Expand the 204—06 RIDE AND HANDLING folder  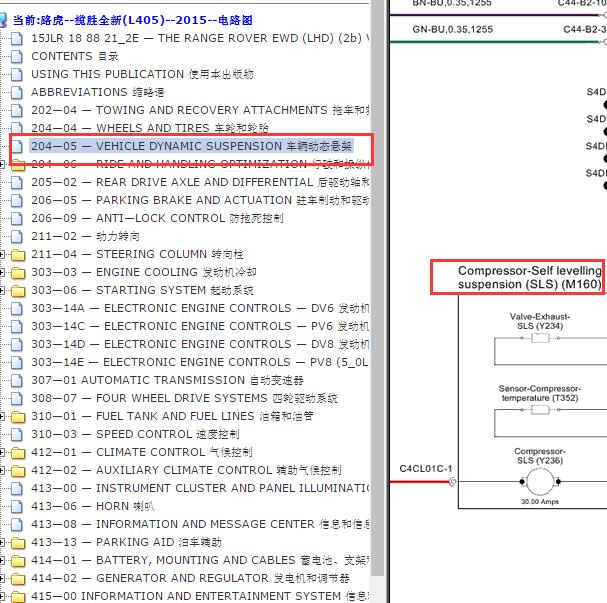pyautogui.click(x=2, y=164)
